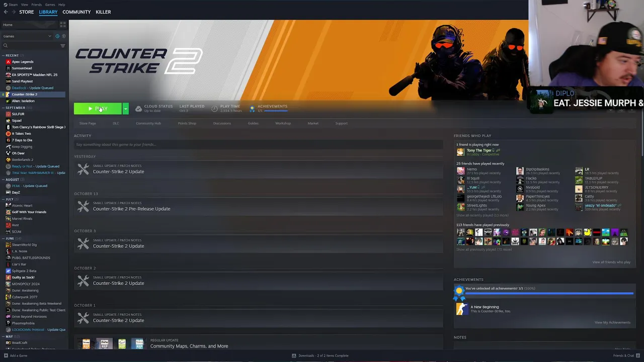Open the collections grid view icon
Viewport: 644px width, 362px height.
coord(63,24)
